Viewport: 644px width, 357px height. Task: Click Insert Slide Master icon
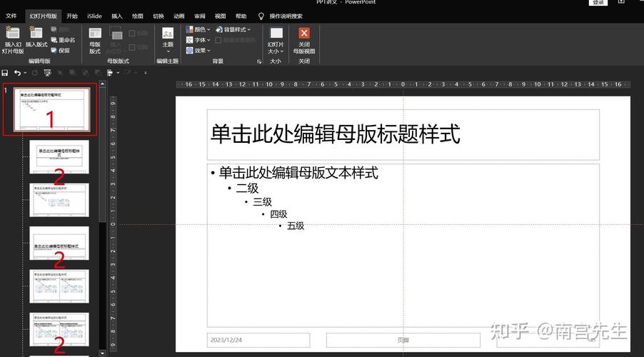point(13,34)
